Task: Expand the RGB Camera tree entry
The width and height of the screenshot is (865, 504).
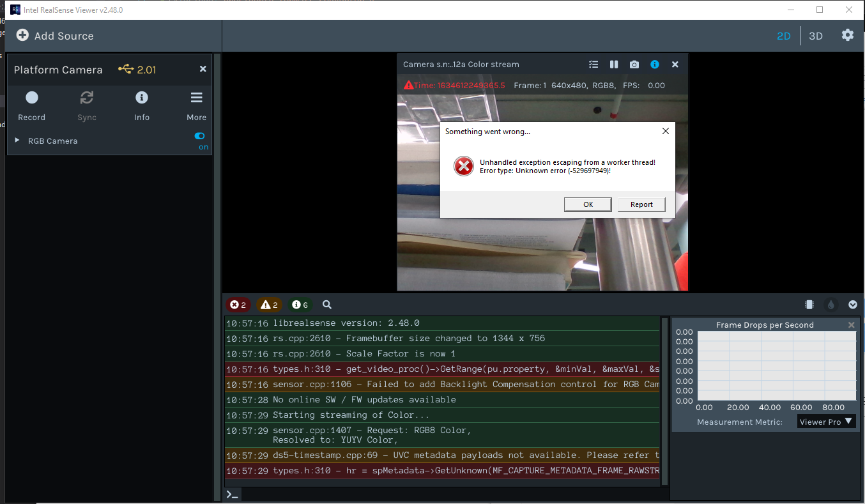Action: pos(16,141)
